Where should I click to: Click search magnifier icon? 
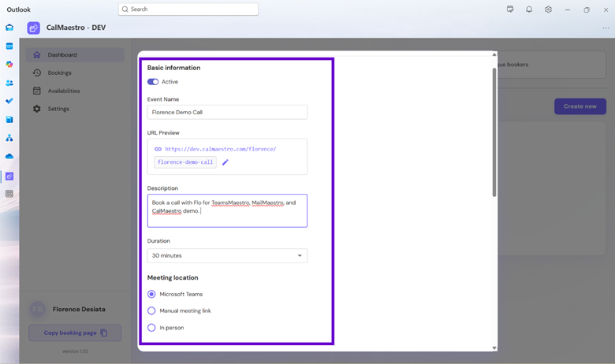(x=125, y=9)
